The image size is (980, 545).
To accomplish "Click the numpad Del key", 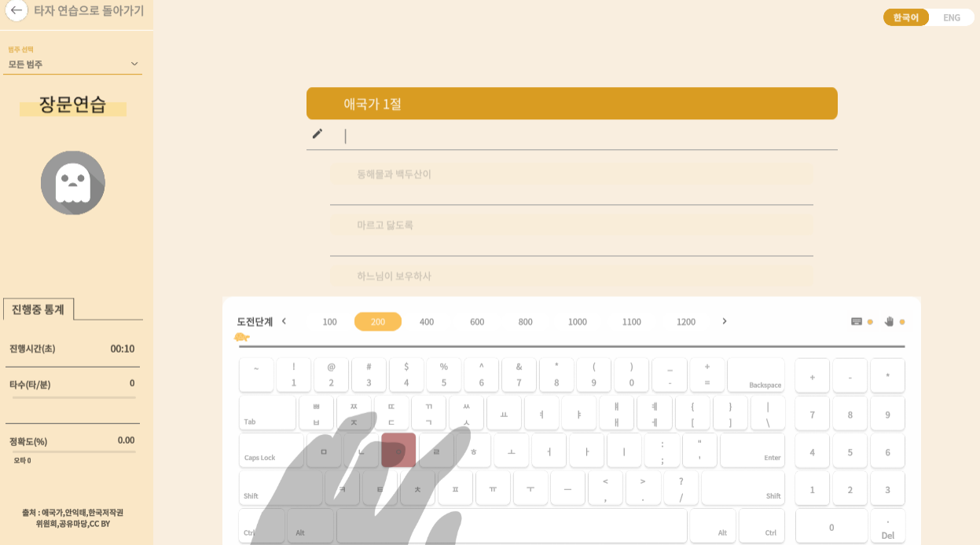I will pos(887,526).
